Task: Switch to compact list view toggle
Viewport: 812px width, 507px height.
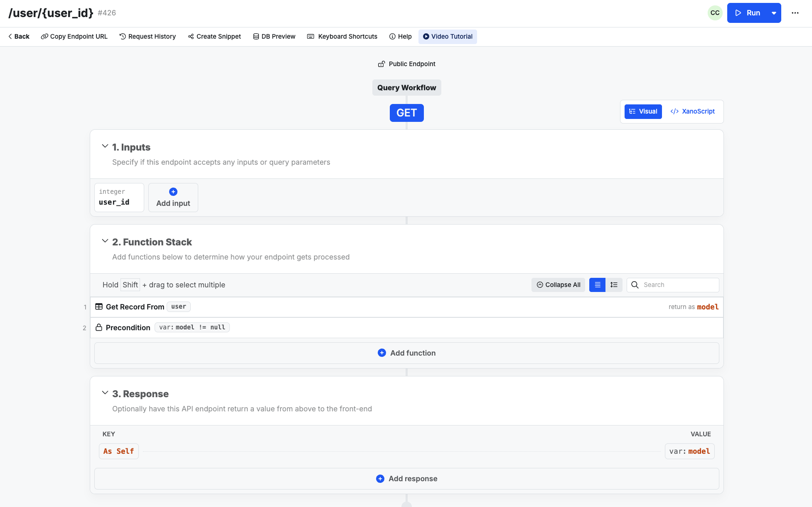Action: [597, 285]
